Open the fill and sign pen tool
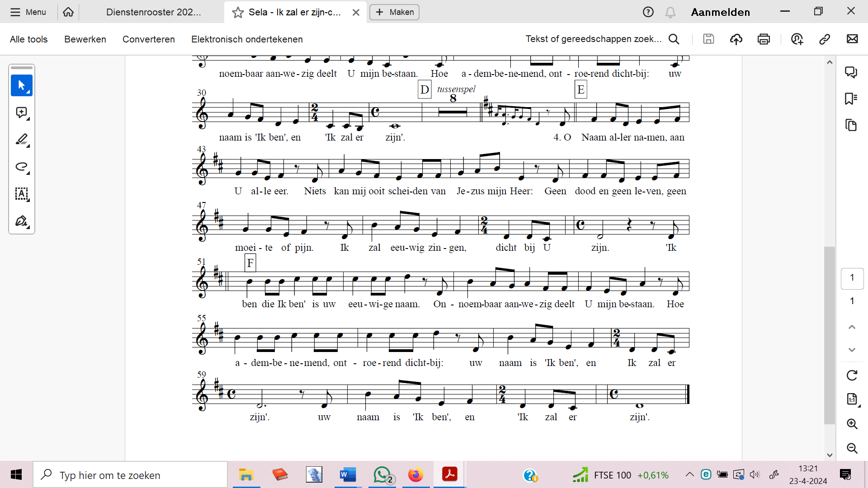This screenshot has height=488, width=868. point(22,221)
